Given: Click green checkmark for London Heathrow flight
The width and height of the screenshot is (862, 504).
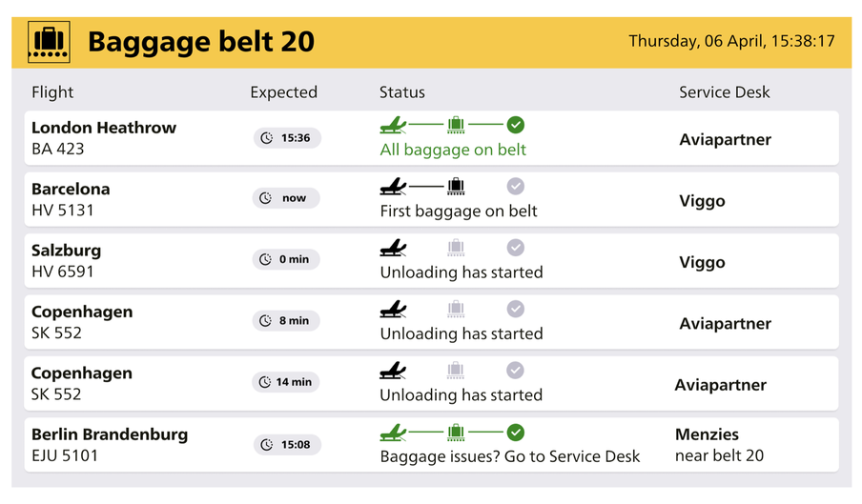Looking at the screenshot, I should [x=515, y=125].
